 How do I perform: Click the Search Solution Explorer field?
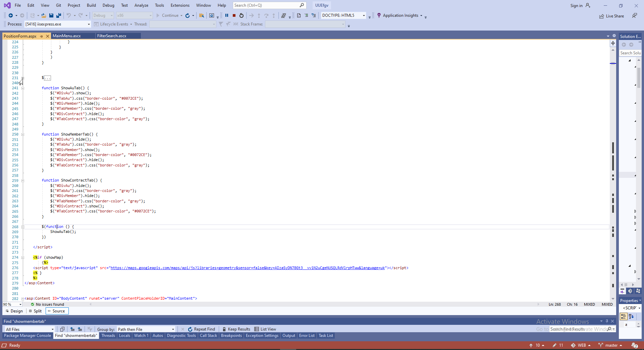[630, 53]
